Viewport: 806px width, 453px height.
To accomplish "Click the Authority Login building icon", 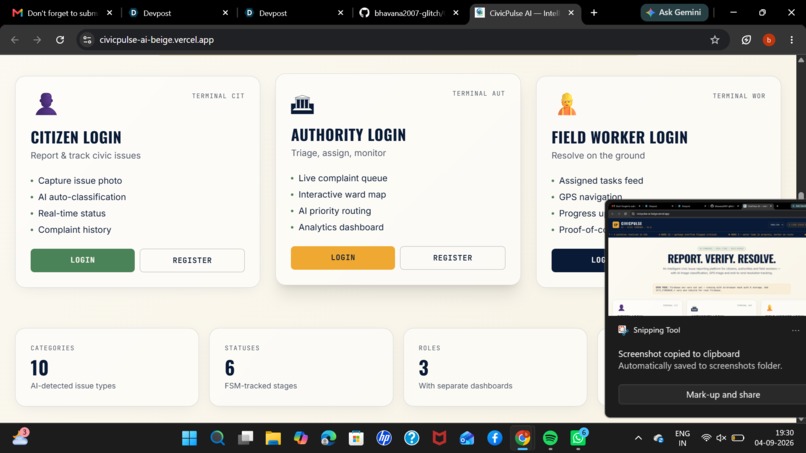I will (x=302, y=104).
